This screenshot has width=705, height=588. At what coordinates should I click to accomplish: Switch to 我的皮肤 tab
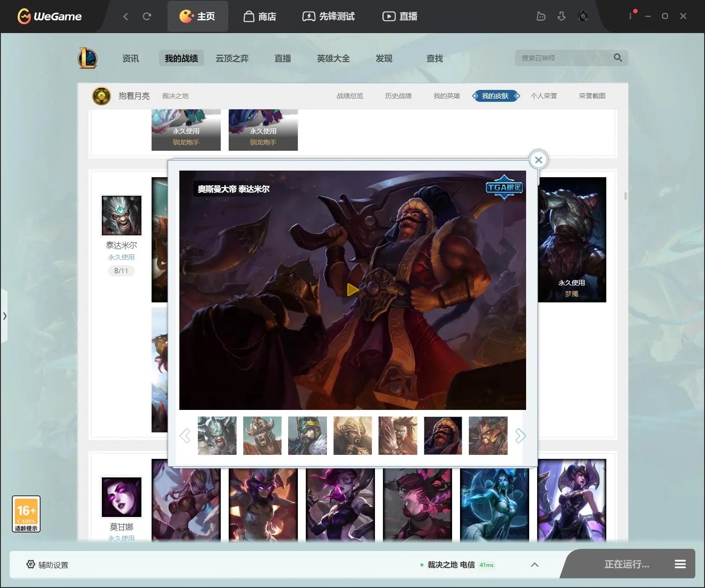pyautogui.click(x=496, y=96)
